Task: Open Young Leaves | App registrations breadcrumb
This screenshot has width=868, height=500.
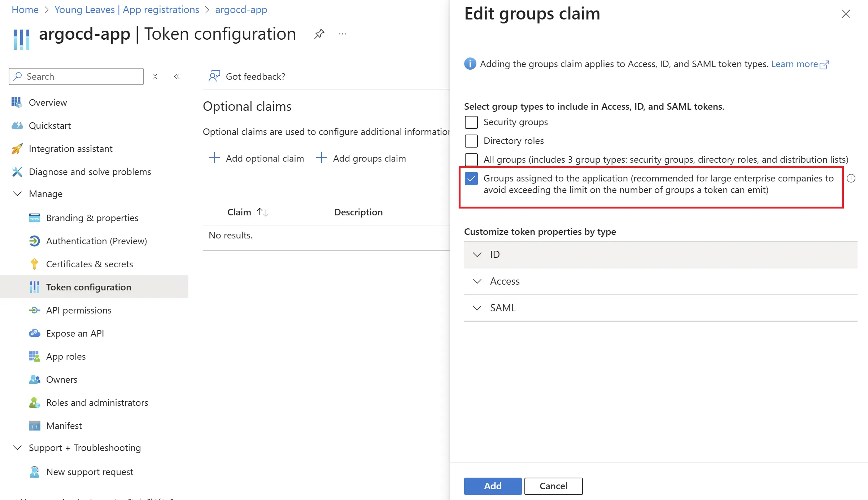Action: pyautogui.click(x=127, y=9)
